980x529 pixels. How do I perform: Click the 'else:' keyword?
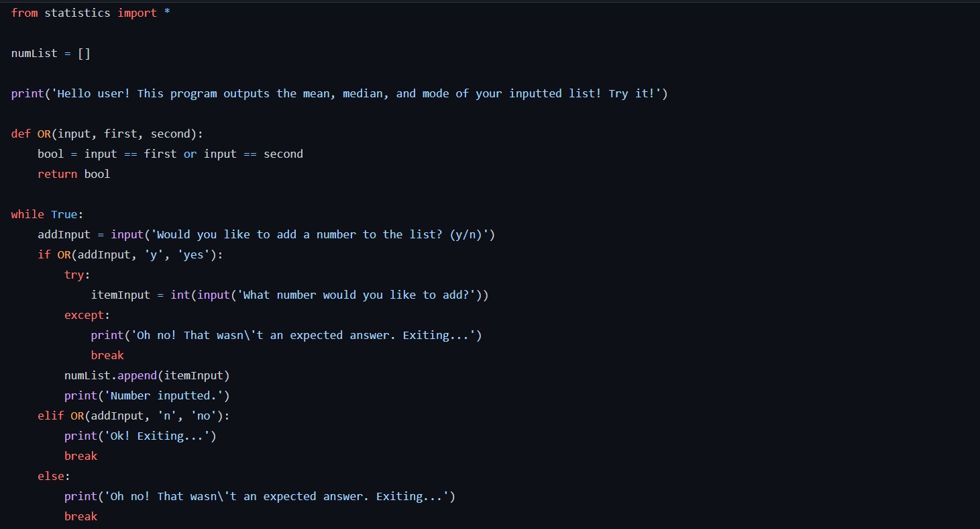click(x=54, y=476)
